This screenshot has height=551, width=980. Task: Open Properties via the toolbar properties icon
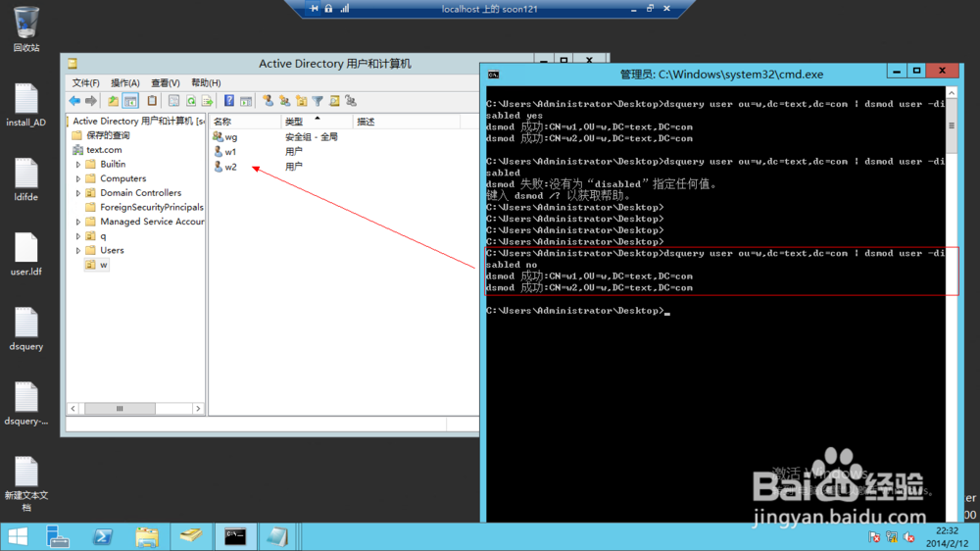(173, 101)
